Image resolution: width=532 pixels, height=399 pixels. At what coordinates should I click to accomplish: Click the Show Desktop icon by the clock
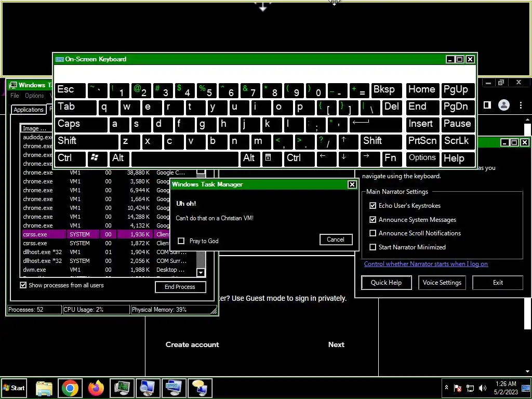[526, 388]
